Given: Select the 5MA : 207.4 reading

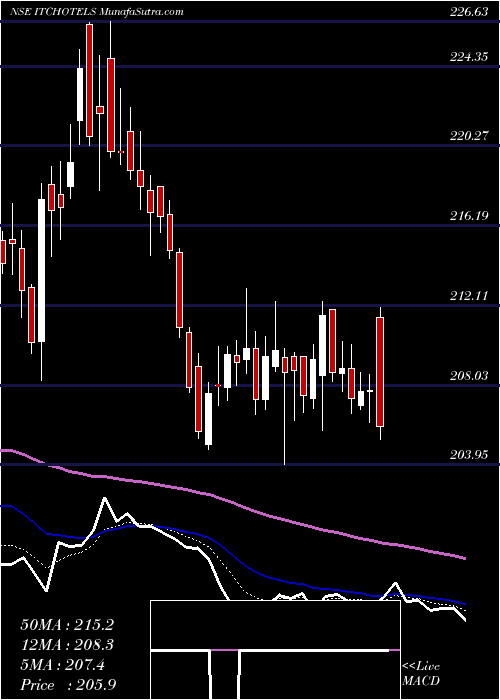Looking at the screenshot, I should (62, 665).
